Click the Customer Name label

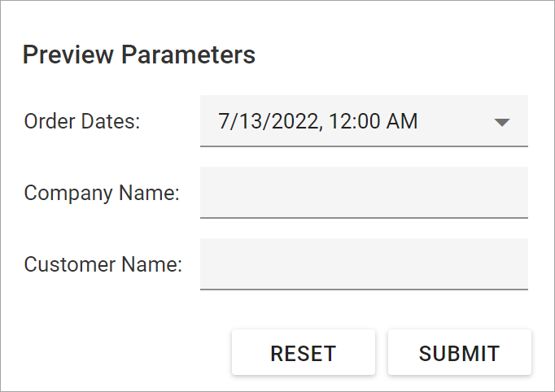click(x=103, y=264)
